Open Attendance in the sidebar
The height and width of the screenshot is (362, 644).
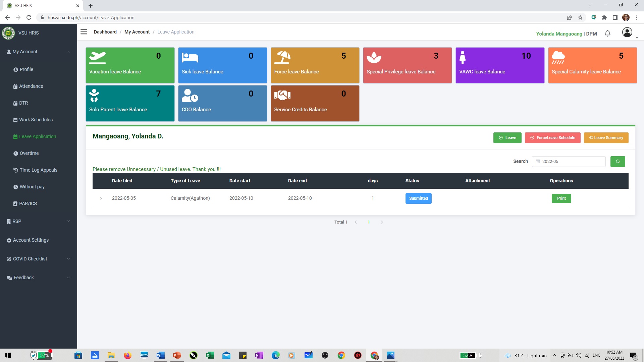(31, 86)
